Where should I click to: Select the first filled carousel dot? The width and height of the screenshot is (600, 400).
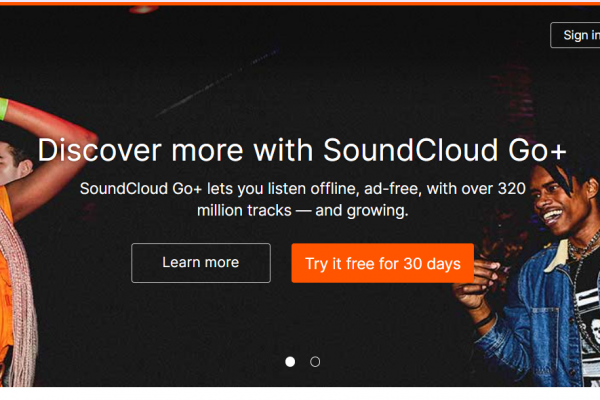(x=290, y=362)
